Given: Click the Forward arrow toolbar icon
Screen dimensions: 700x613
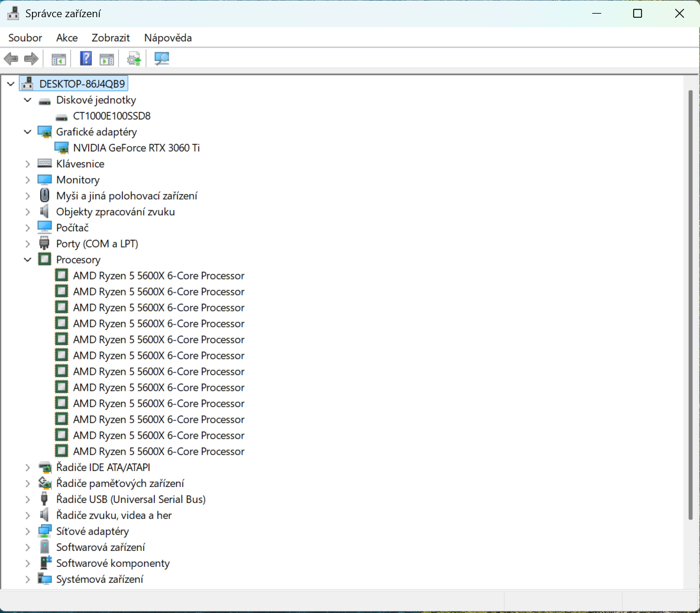Looking at the screenshot, I should coord(31,59).
